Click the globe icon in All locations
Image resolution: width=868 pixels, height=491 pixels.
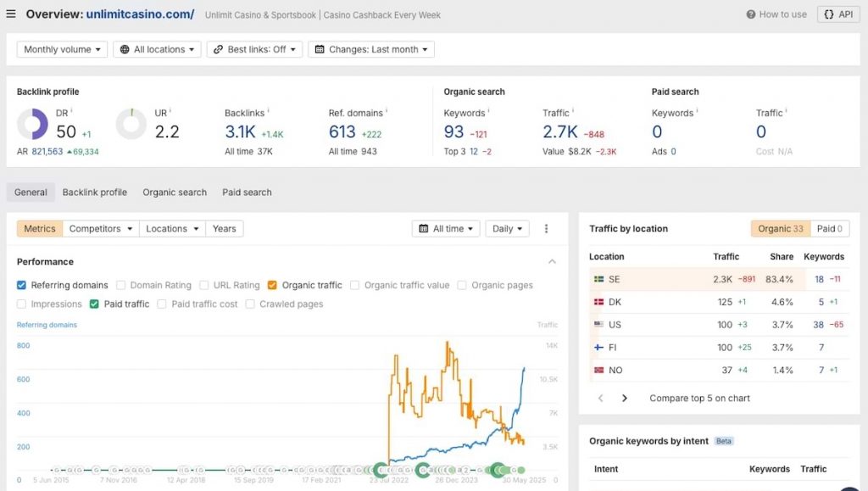tap(125, 49)
